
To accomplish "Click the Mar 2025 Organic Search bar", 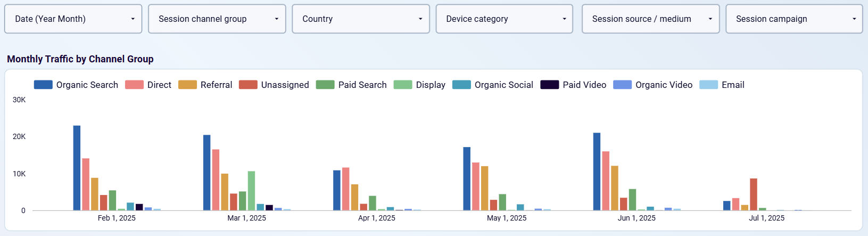I will point(207,173).
